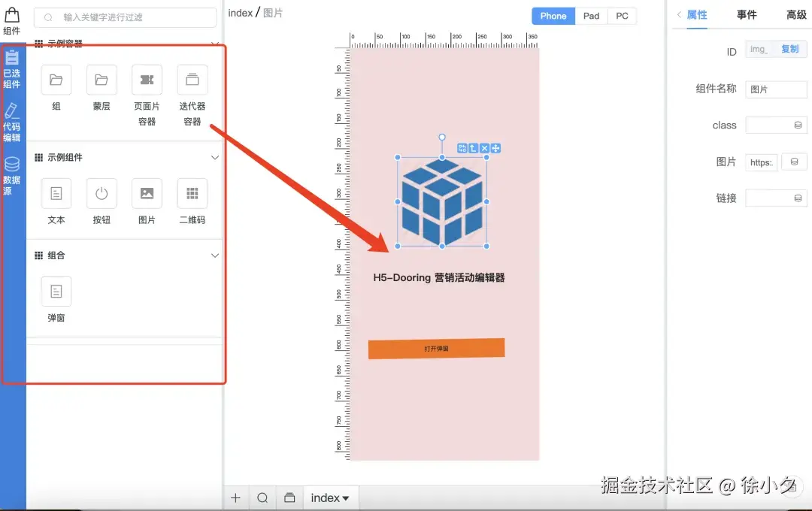The height and width of the screenshot is (511, 812).
Task: Click the rotation handle above the cube image
Action: click(442, 138)
